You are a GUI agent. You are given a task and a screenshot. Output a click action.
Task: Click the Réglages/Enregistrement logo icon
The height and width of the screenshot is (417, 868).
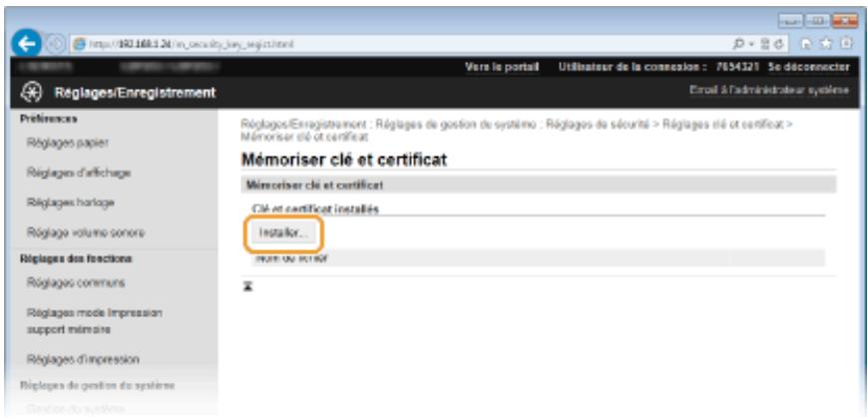point(32,92)
